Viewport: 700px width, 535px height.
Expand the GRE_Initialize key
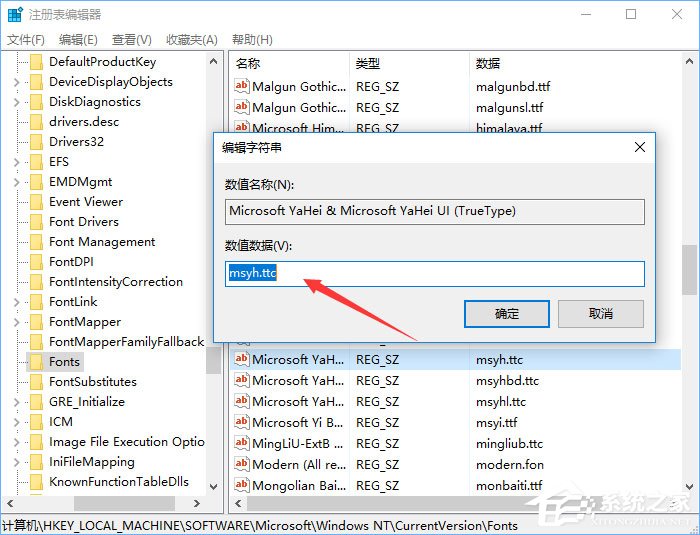tap(17, 402)
